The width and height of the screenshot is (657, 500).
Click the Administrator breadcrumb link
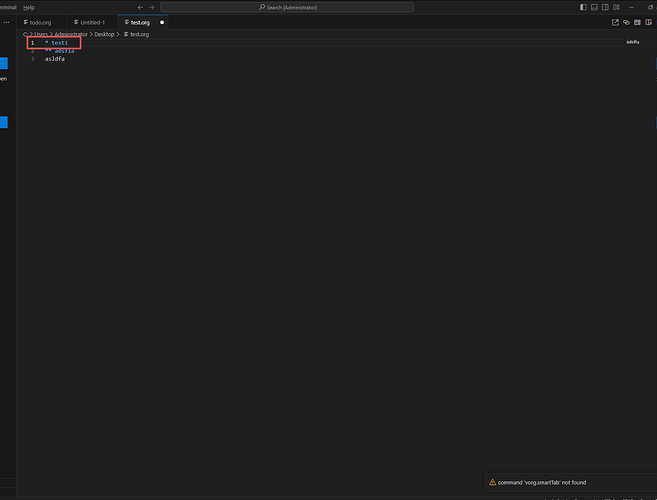tap(69, 34)
